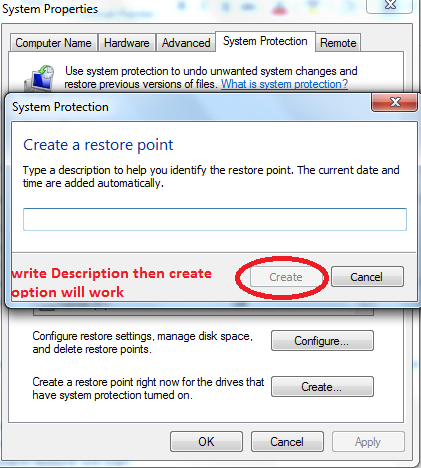Confirm System Properties with OK
Image resolution: width=421 pixels, height=468 pixels.
[206, 442]
